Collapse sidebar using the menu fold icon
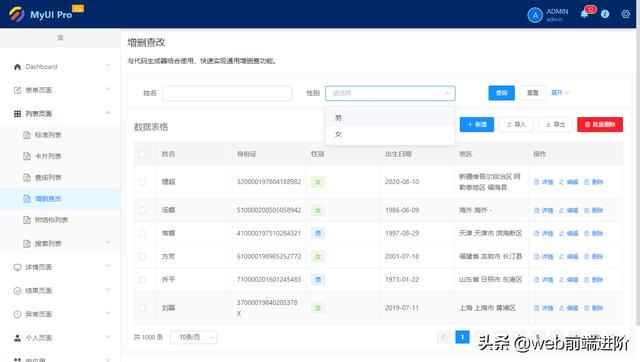 tap(60, 38)
